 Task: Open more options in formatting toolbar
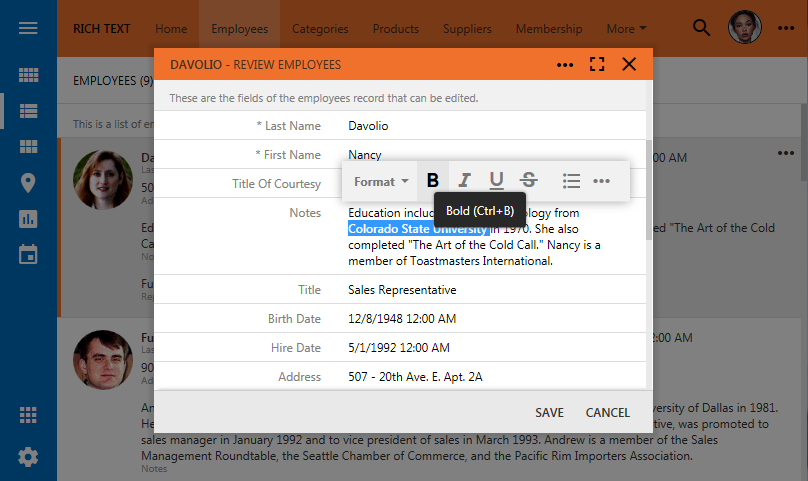pos(601,181)
